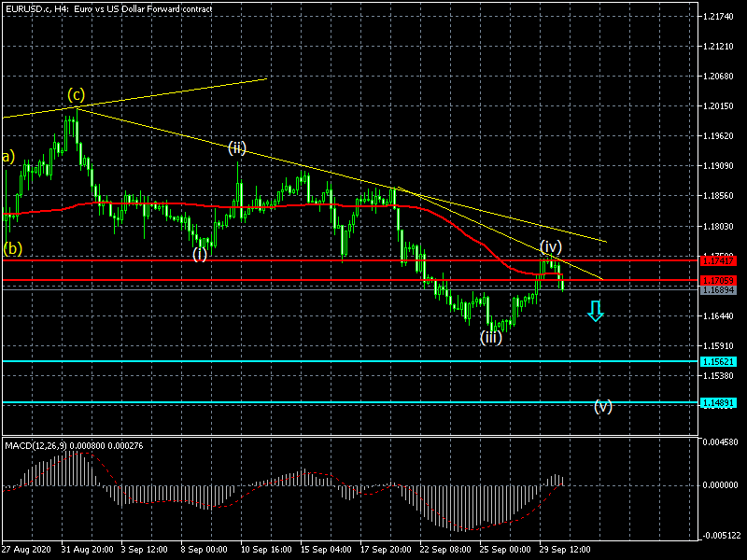Click the gray 1.16894 current price tag

pyautogui.click(x=718, y=290)
